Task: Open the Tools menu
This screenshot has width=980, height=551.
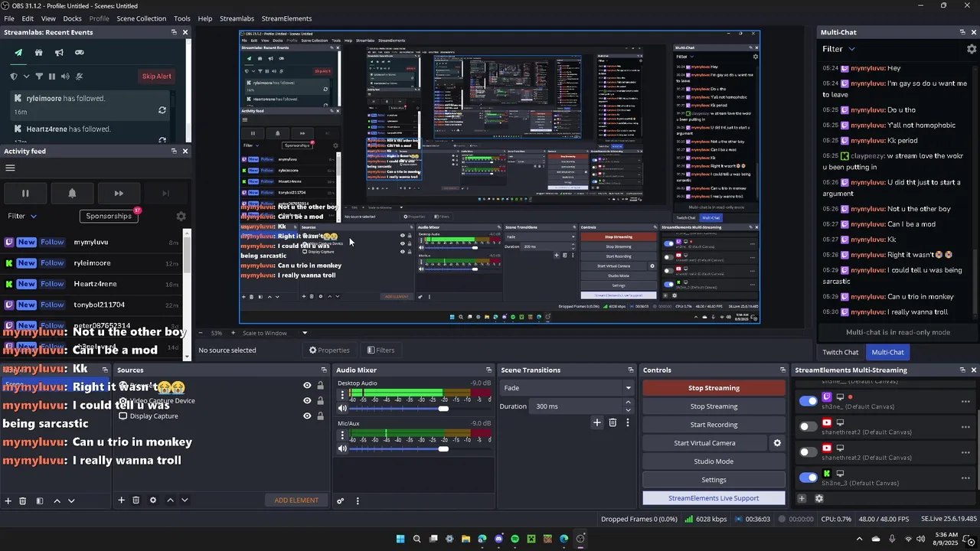Action: [x=182, y=18]
